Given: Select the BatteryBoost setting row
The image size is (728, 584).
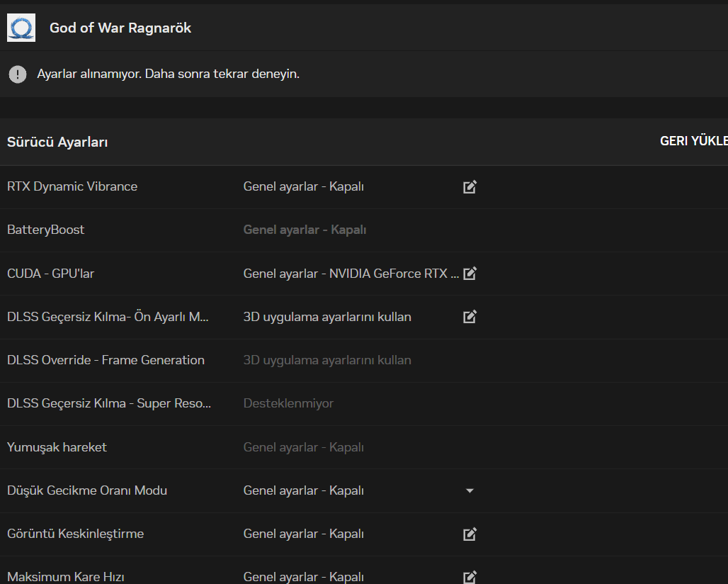Looking at the screenshot, I should 46,230.
